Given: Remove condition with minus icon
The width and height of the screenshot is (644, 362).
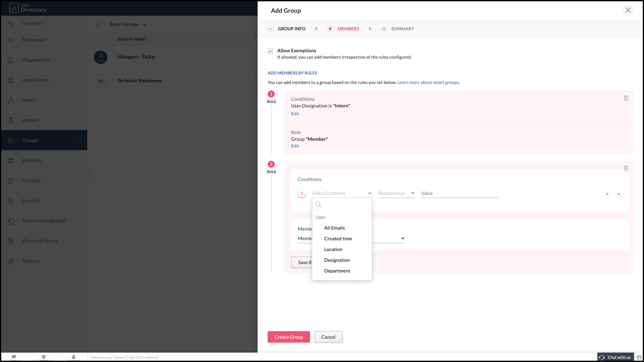Looking at the screenshot, I should coord(618,194).
